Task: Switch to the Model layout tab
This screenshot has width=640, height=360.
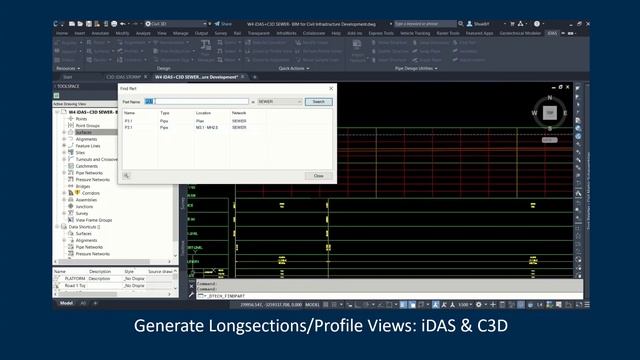Action: click(66, 303)
